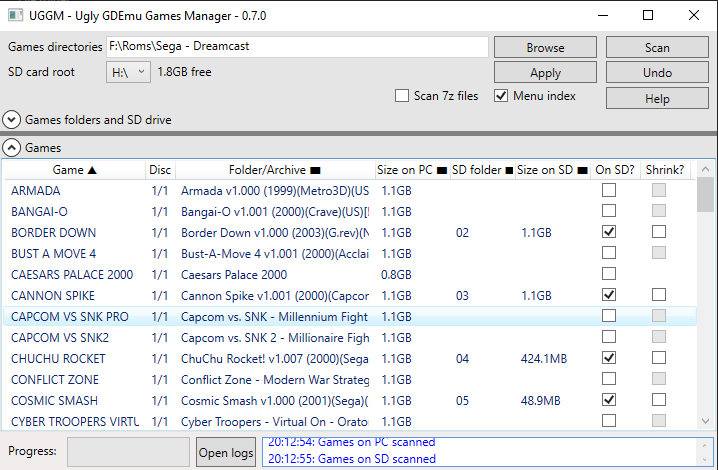Toggle filter square on Size on PC header
718x470 pixels.
pos(441,170)
